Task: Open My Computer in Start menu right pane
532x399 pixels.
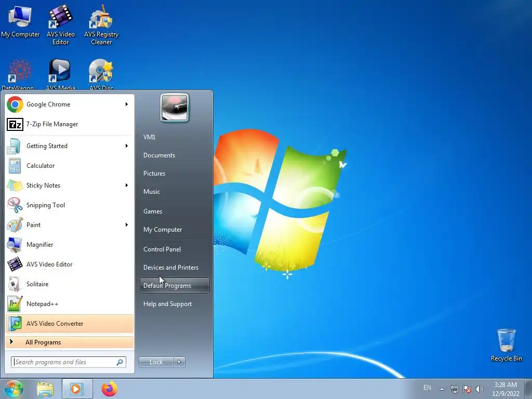Action: [175, 230]
